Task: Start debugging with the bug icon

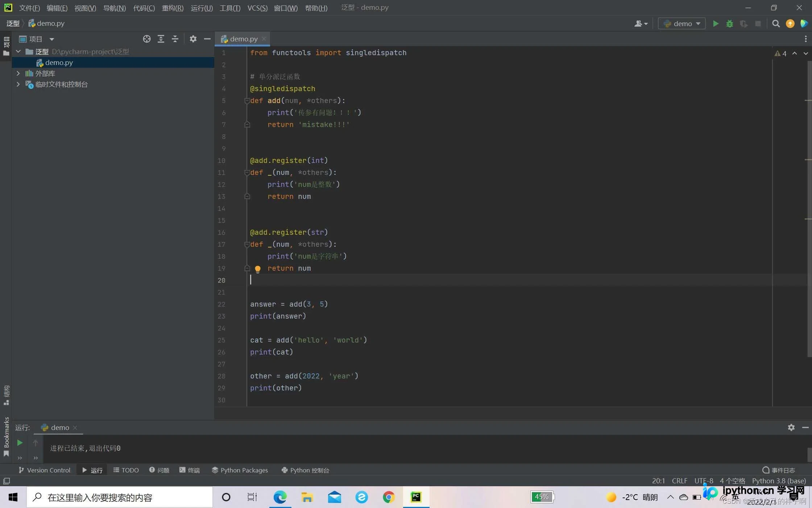Action: click(x=730, y=24)
